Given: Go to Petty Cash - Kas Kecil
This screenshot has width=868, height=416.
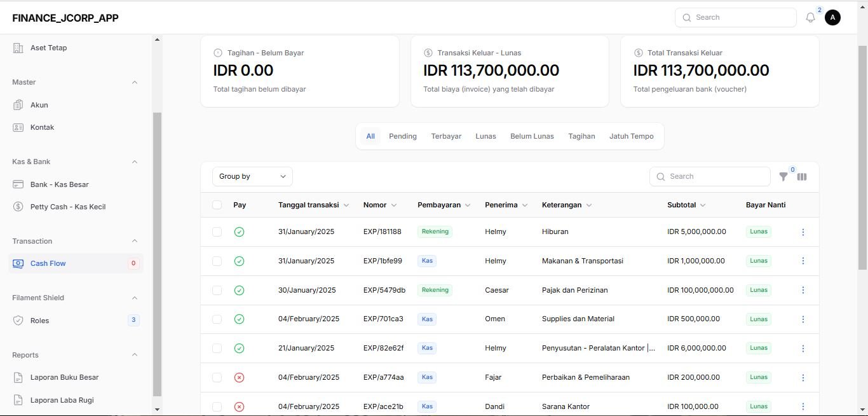Looking at the screenshot, I should [x=67, y=207].
